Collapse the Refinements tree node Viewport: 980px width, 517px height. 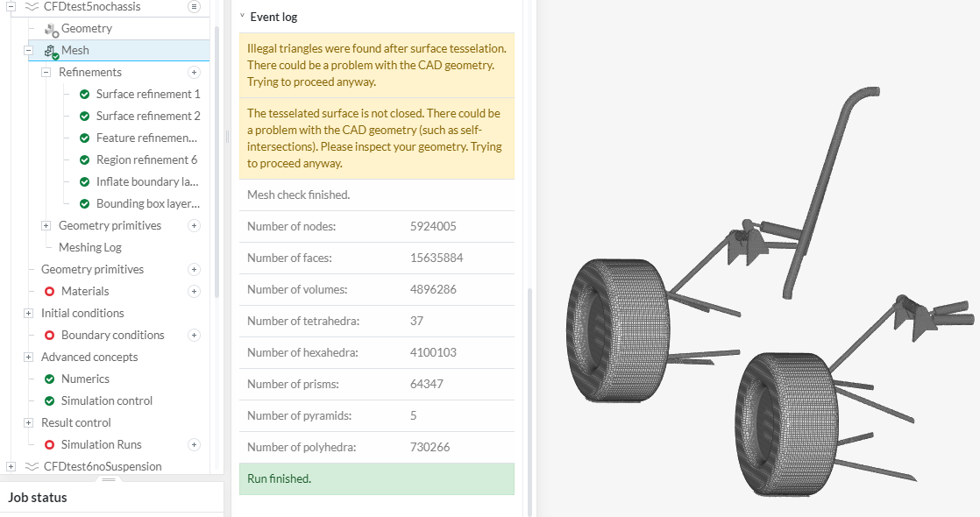[x=46, y=73]
